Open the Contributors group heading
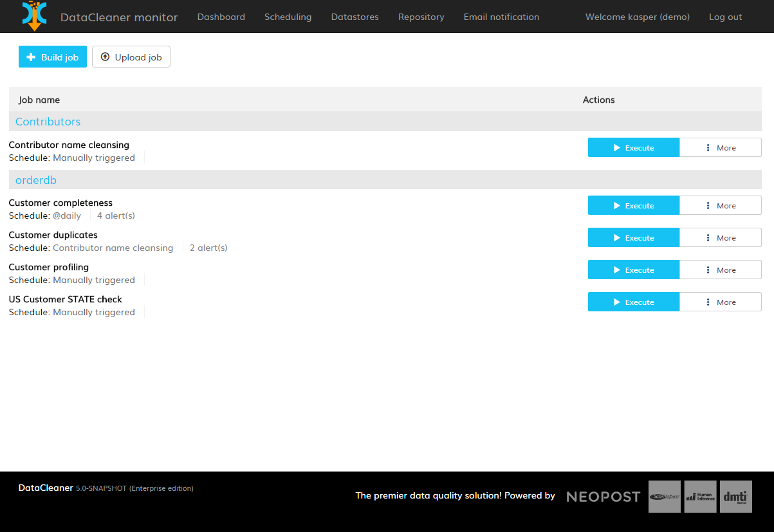Screen dimensions: 774x532 click(x=48, y=122)
